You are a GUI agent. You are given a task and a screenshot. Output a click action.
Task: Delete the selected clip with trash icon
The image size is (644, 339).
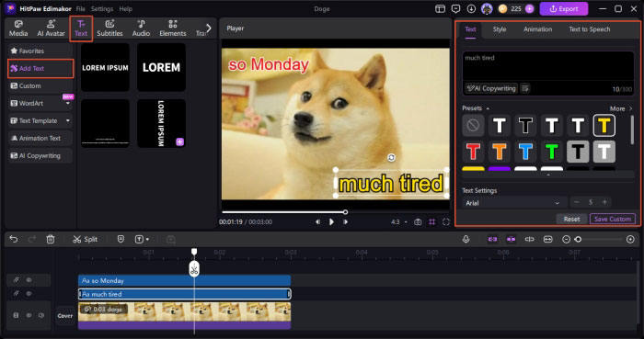click(x=50, y=239)
